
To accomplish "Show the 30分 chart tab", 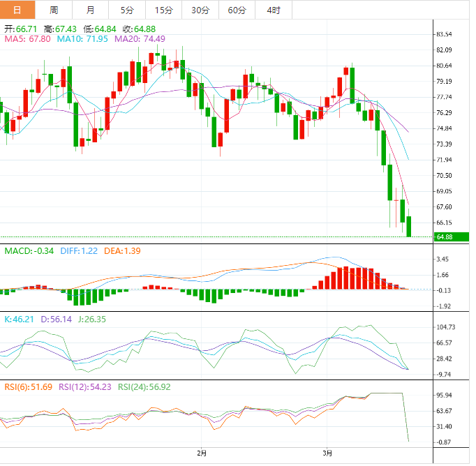I will coord(200,10).
